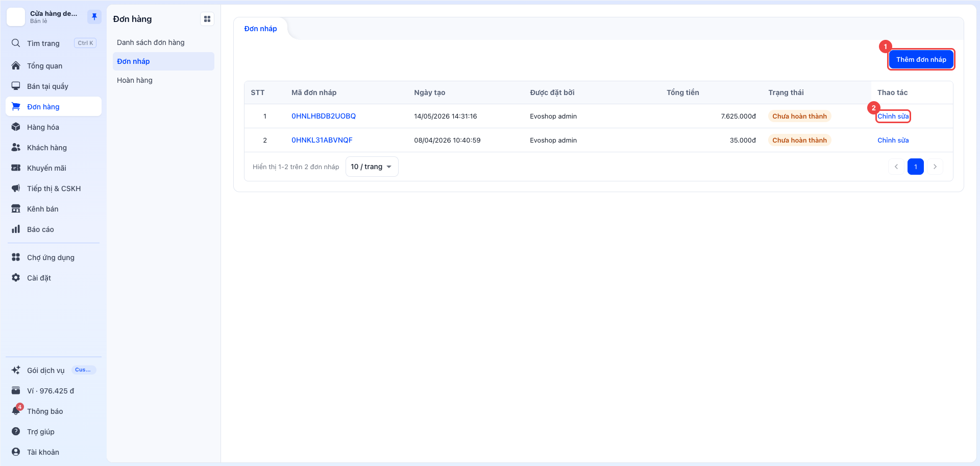Click the Thông báo bell icon
The width and height of the screenshot is (980, 466).
coord(16,411)
